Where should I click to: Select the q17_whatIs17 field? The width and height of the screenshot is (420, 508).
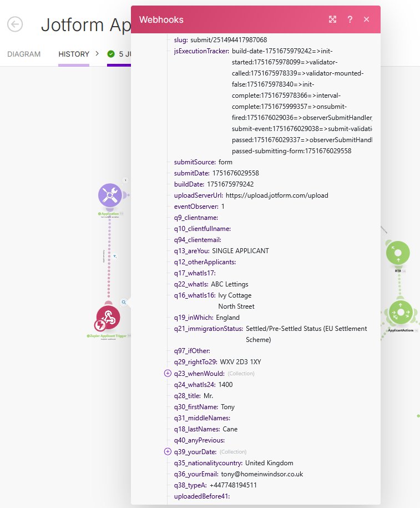coord(195,273)
